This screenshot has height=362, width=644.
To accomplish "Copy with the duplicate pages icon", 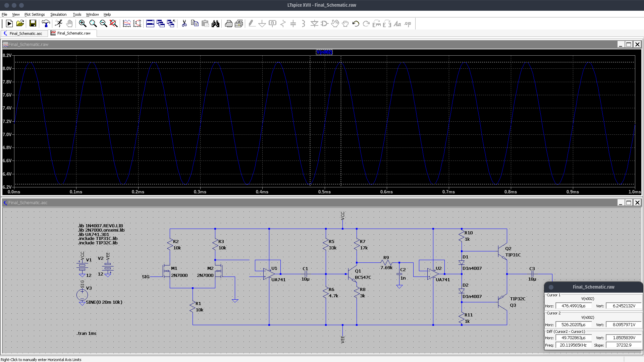I will [195, 23].
